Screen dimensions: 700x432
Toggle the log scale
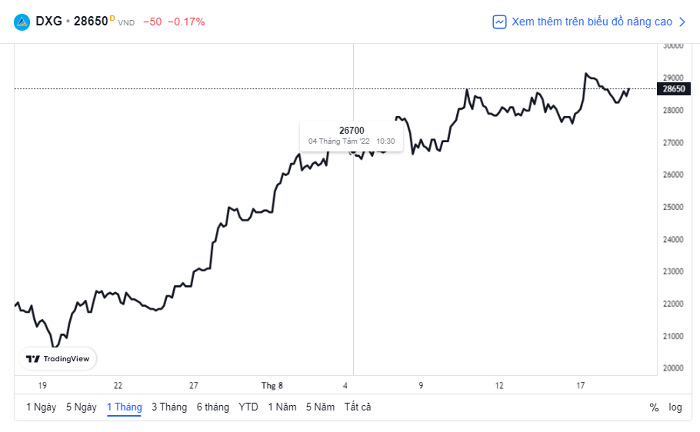click(x=675, y=407)
